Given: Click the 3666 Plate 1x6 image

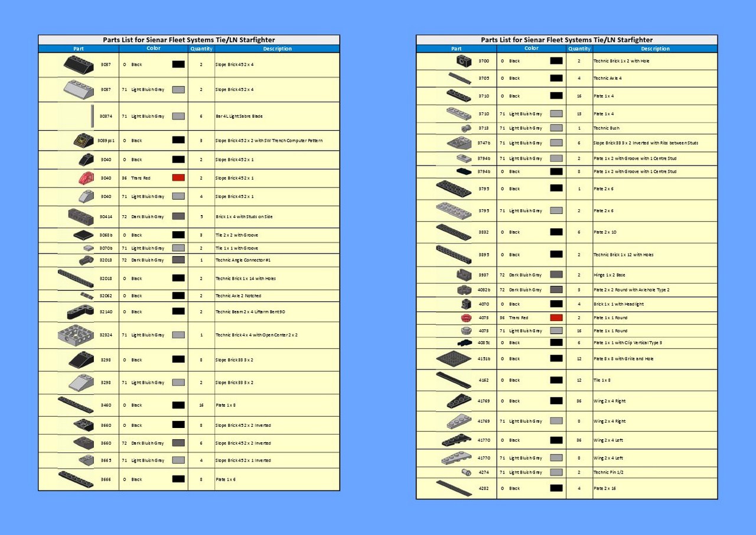Looking at the screenshot, I should click(76, 479).
